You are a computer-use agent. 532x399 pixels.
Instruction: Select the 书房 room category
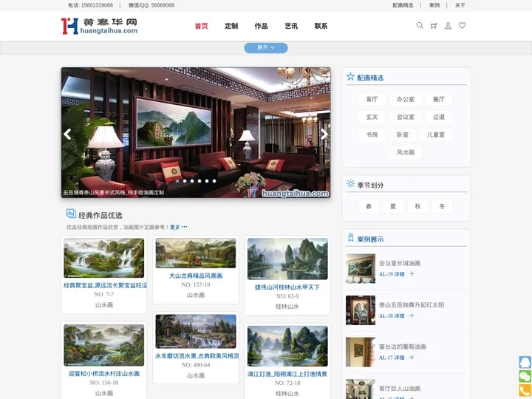[372, 134]
